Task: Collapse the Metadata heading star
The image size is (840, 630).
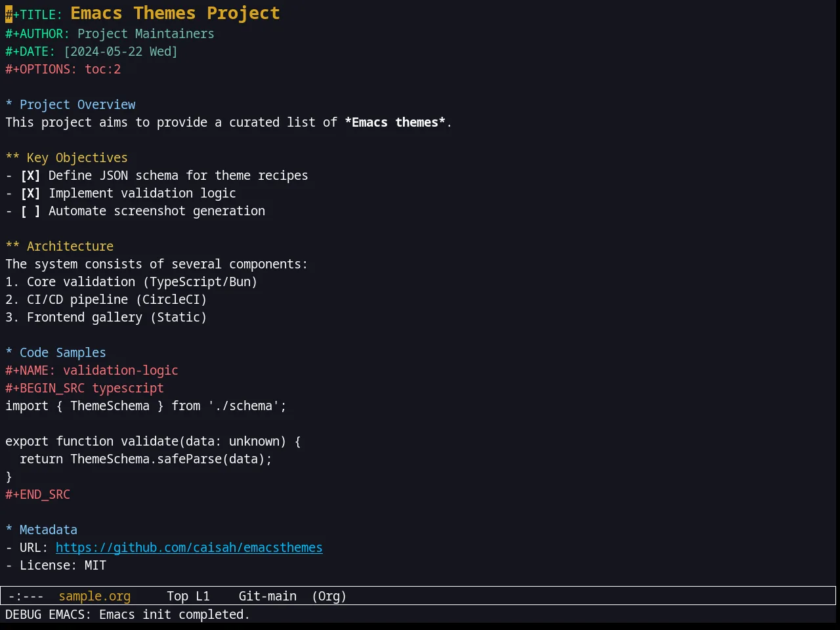Action: click(x=9, y=530)
